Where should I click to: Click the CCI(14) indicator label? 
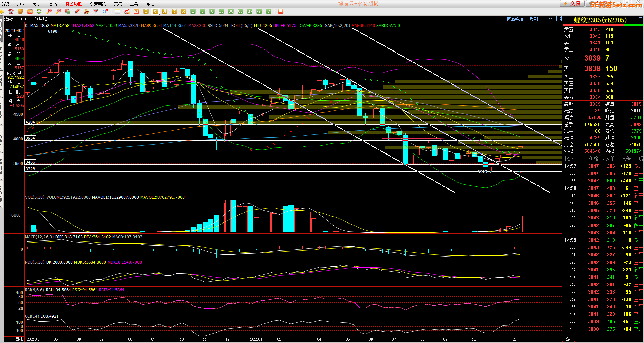tap(32, 316)
